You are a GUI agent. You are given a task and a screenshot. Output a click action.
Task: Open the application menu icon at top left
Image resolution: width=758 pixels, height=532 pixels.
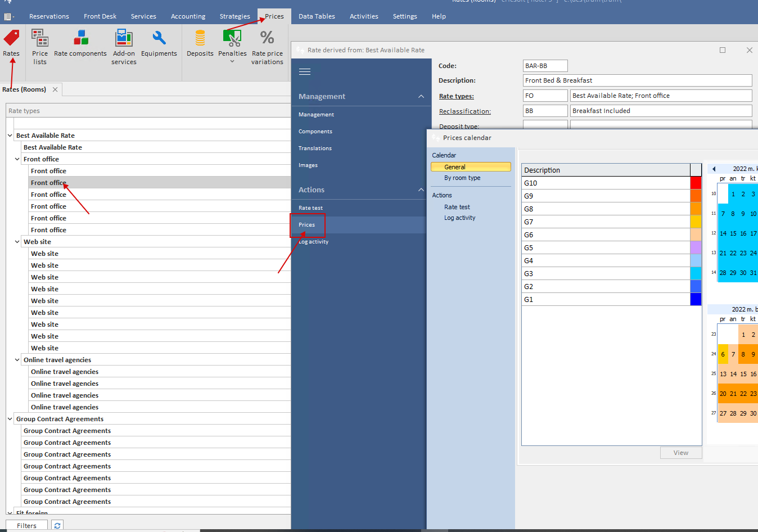point(8,16)
